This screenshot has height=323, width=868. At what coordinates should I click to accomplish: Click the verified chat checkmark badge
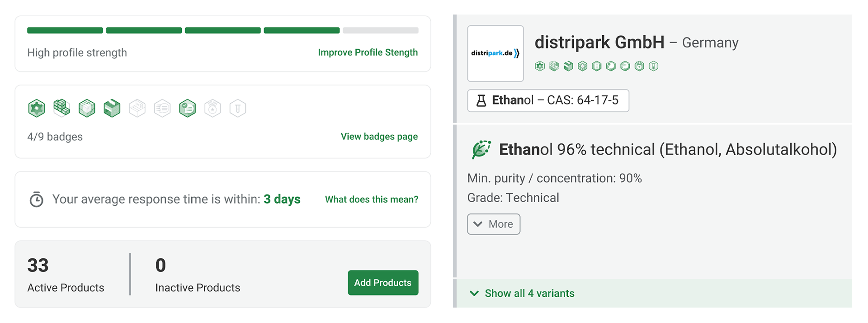[188, 109]
